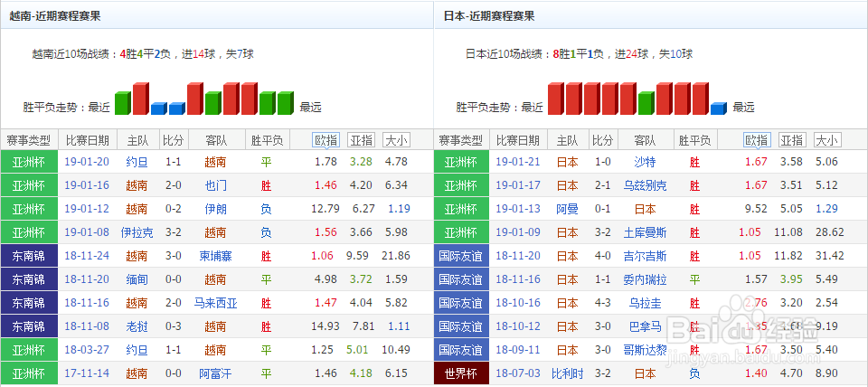Click the 世界杯 tag on 18-07-03 row

(x=460, y=373)
